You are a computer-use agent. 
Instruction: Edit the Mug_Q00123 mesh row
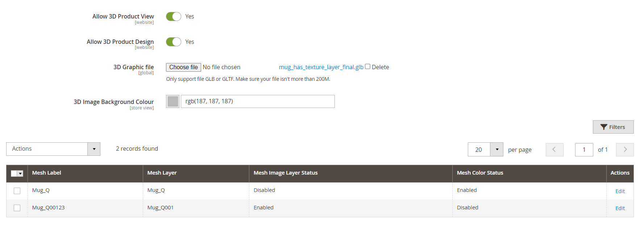coord(620,208)
